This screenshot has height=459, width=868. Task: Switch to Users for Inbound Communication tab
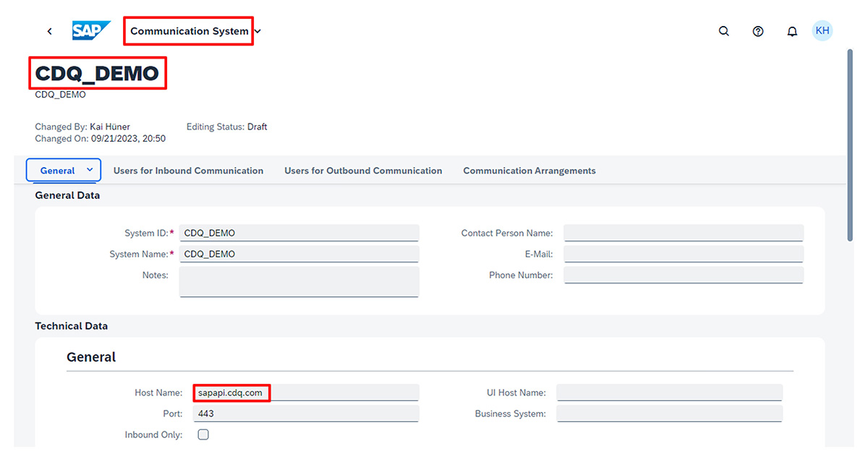coord(188,171)
